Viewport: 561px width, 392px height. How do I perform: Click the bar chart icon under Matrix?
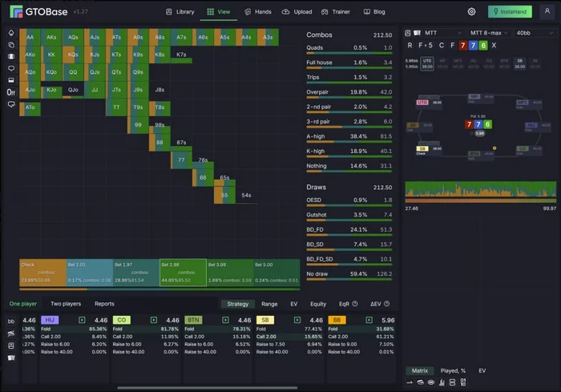point(442,382)
